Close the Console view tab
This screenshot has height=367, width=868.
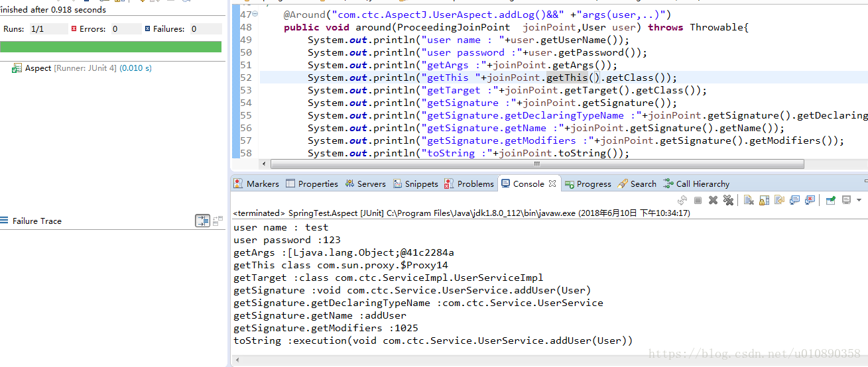[552, 183]
